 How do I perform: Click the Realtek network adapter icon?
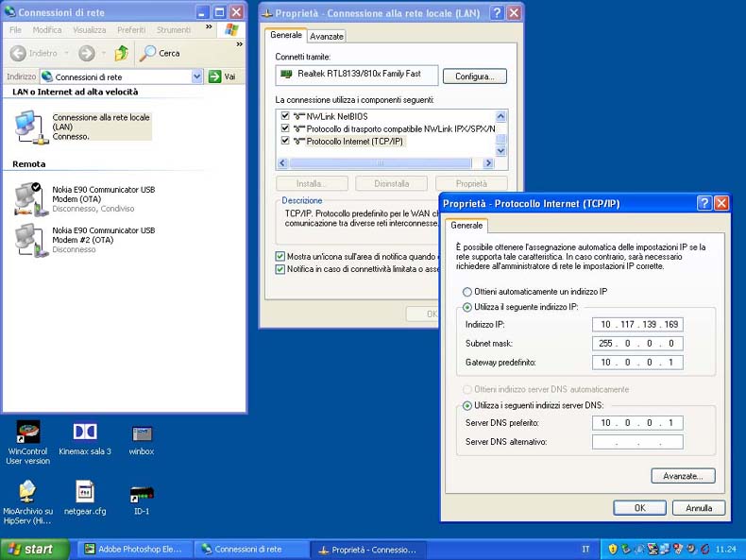(286, 74)
